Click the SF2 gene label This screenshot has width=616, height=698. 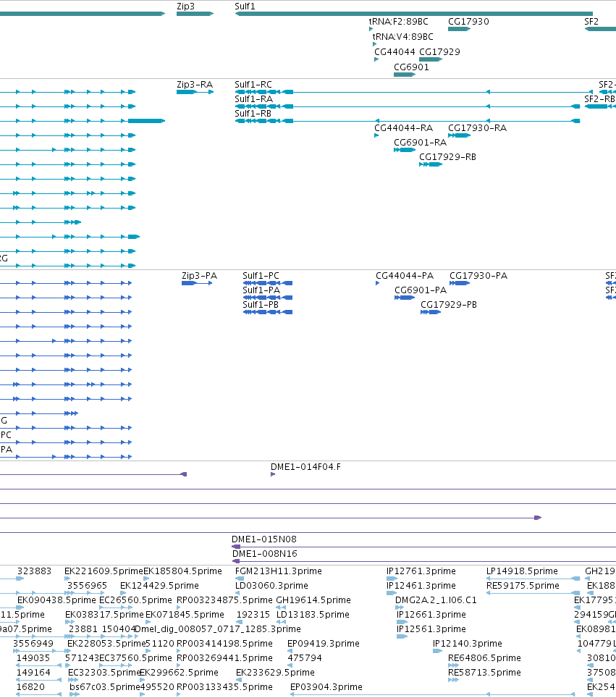click(591, 22)
